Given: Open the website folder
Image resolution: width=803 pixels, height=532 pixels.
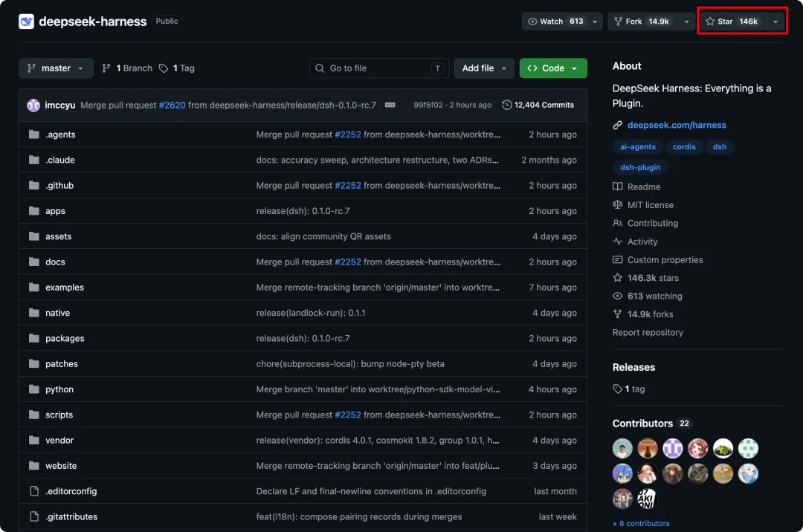Looking at the screenshot, I should coord(61,465).
